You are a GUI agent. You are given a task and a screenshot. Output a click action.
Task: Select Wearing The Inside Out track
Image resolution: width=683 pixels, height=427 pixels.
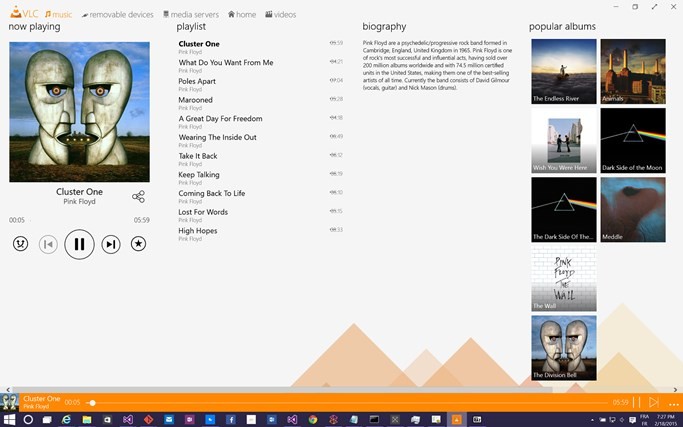260,141
